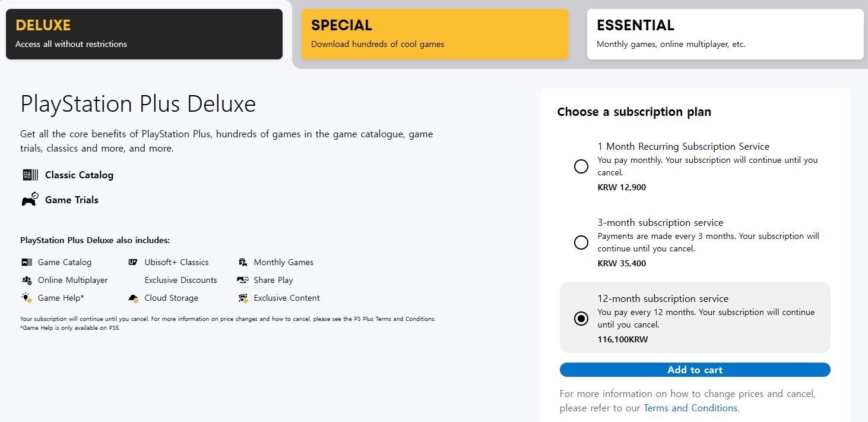Click the Online Multiplayer icon

point(27,280)
